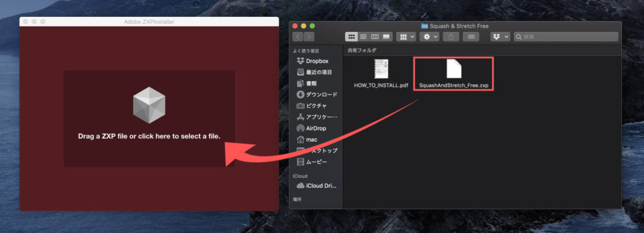Switch Finder to gallery view
The width and height of the screenshot is (644, 233).
[386, 37]
